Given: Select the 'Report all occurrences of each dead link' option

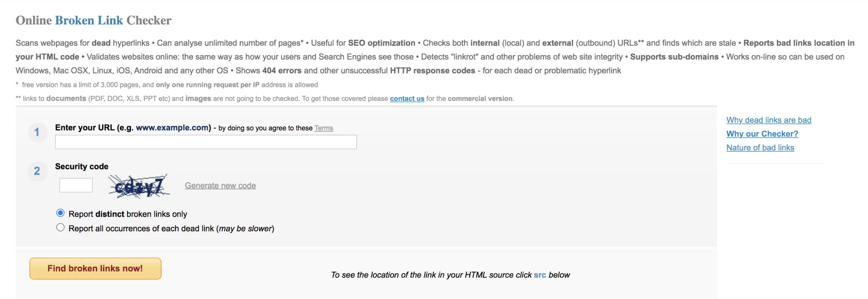Looking at the screenshot, I should click(61, 227).
